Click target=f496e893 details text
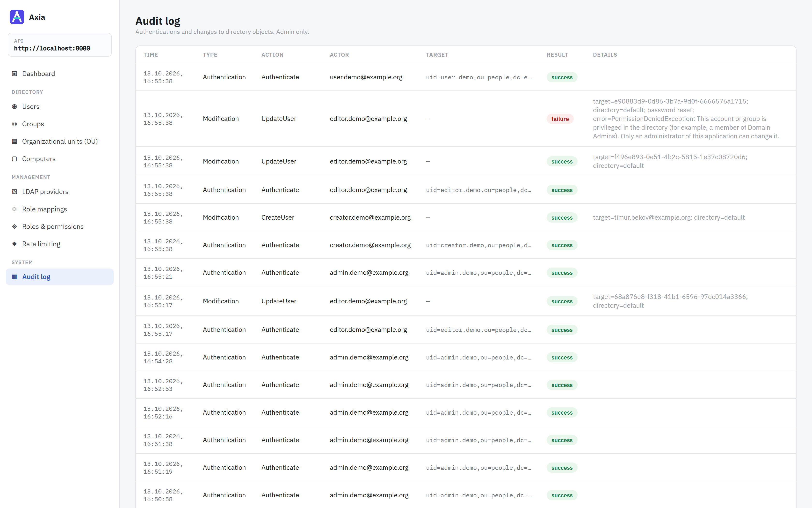 coord(670,161)
